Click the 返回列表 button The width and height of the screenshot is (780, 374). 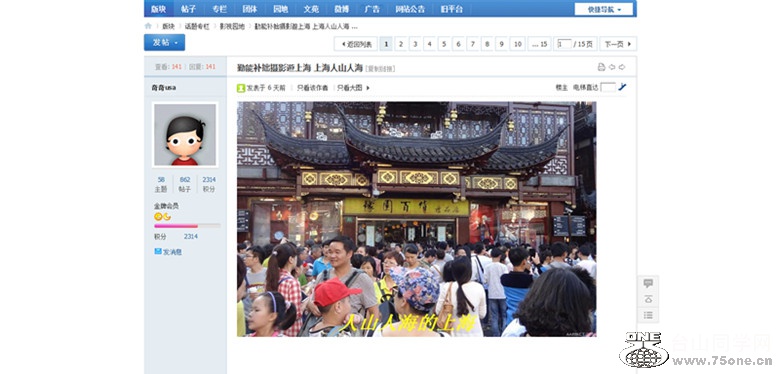click(356, 44)
